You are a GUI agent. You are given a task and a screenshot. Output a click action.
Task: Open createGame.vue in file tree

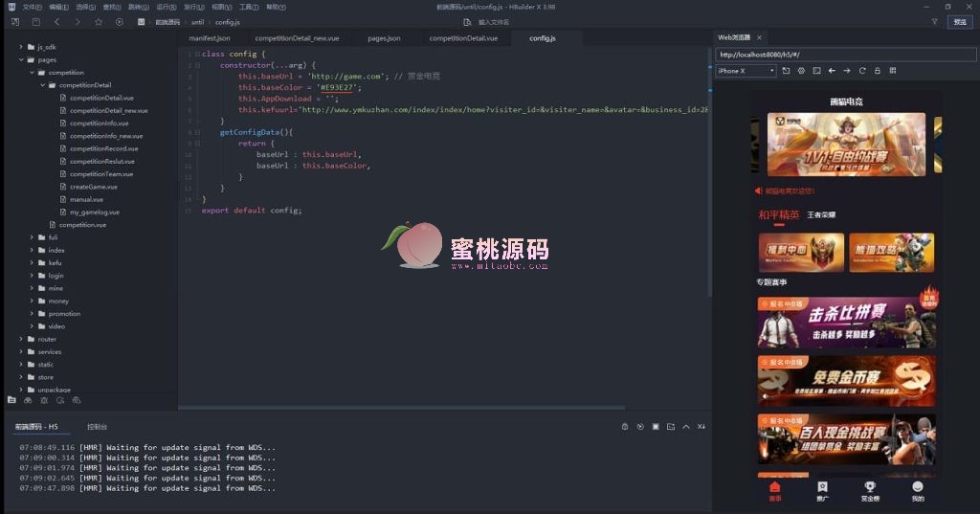tap(93, 187)
